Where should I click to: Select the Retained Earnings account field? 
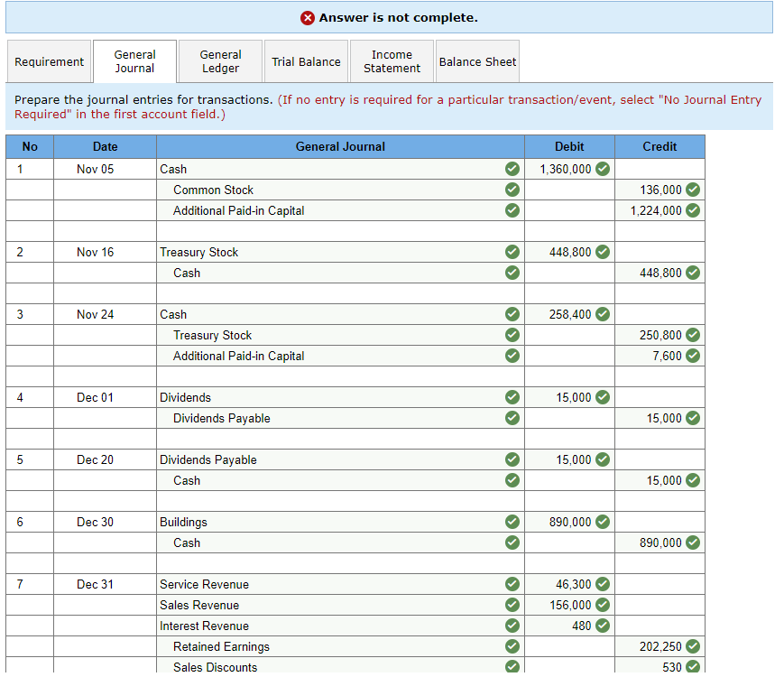pyautogui.click(x=340, y=646)
